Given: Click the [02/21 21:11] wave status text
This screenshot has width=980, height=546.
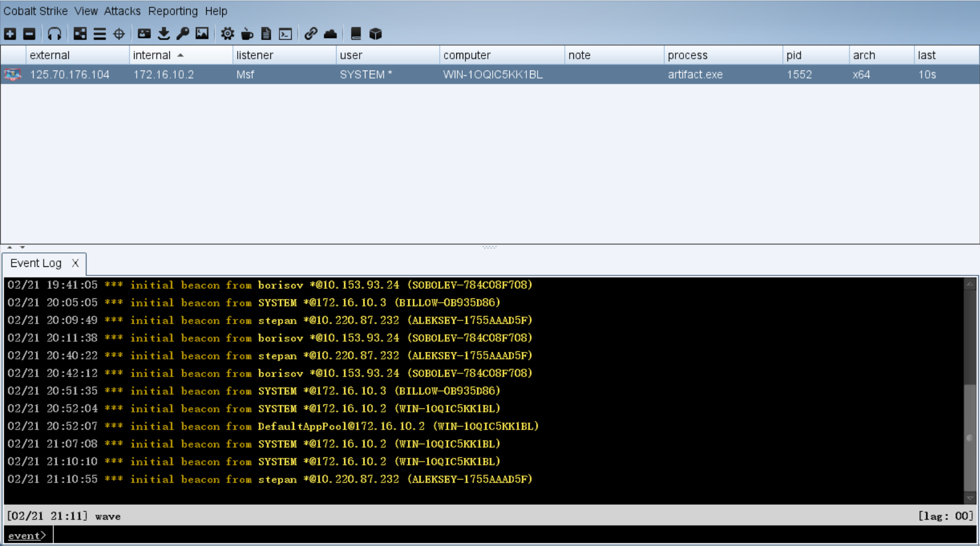Looking at the screenshot, I should click(x=64, y=516).
